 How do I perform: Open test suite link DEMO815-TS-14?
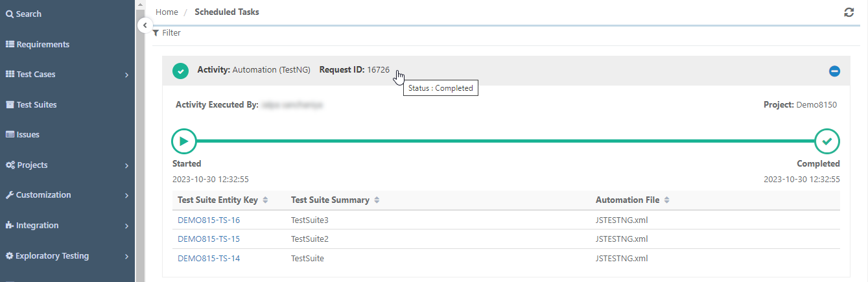pyautogui.click(x=209, y=258)
